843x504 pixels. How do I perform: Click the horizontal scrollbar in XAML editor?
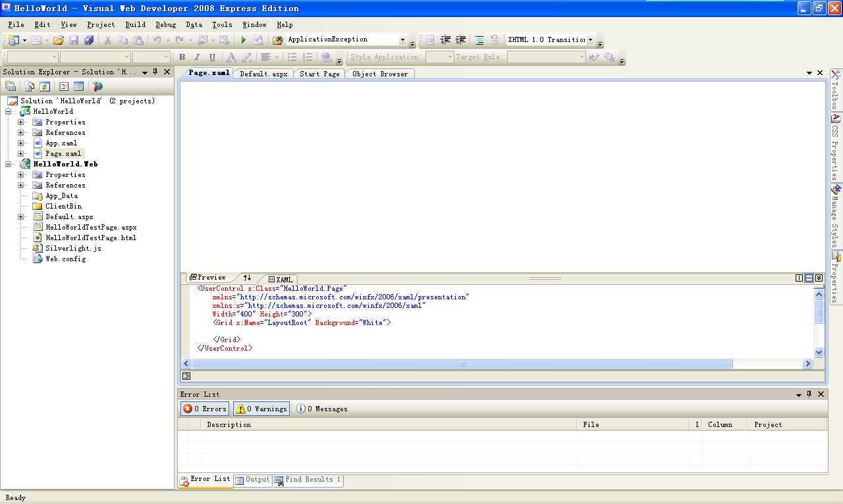click(x=462, y=364)
